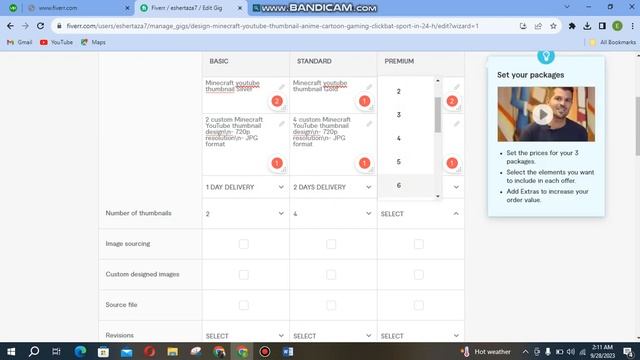Click error badge on Basic package description

277,163
